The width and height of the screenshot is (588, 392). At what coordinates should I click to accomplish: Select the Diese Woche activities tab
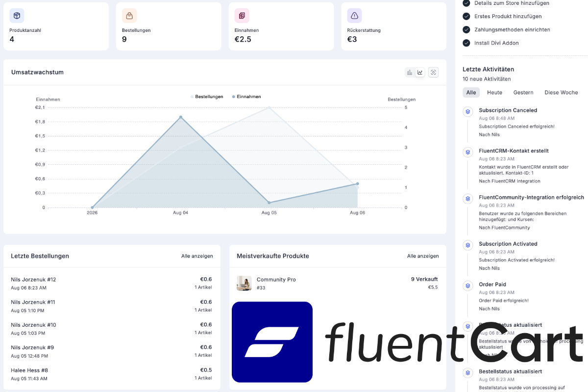tap(561, 92)
